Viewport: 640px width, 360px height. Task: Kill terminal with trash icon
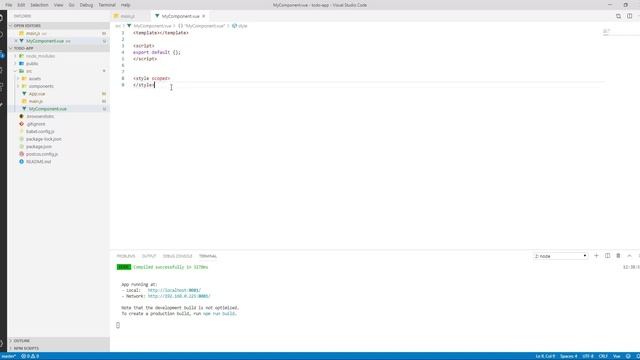click(x=618, y=256)
